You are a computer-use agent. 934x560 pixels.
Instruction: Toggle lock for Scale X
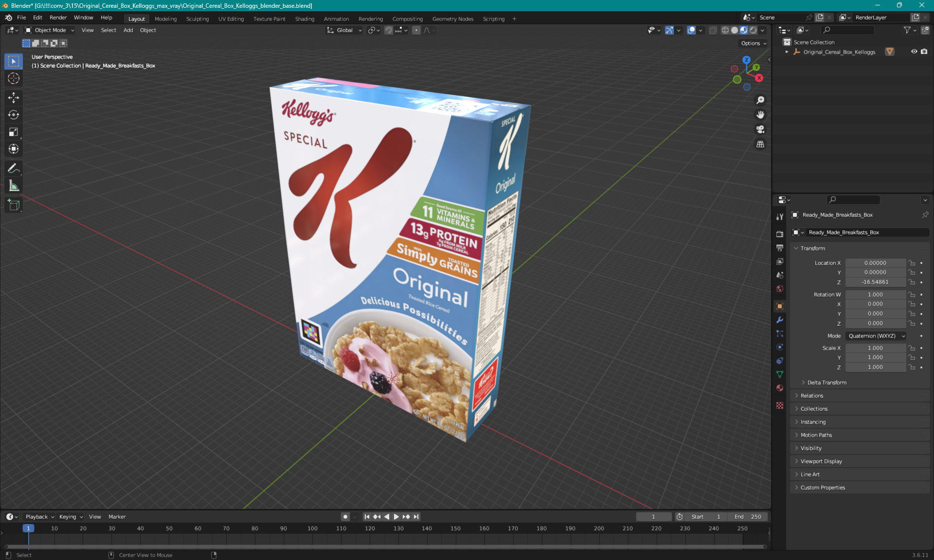[x=912, y=348]
